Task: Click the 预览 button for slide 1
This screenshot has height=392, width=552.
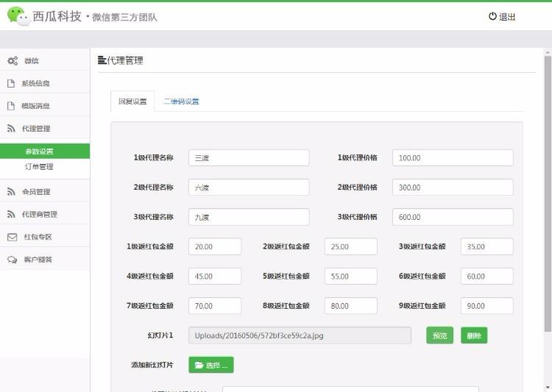Action: click(x=439, y=335)
